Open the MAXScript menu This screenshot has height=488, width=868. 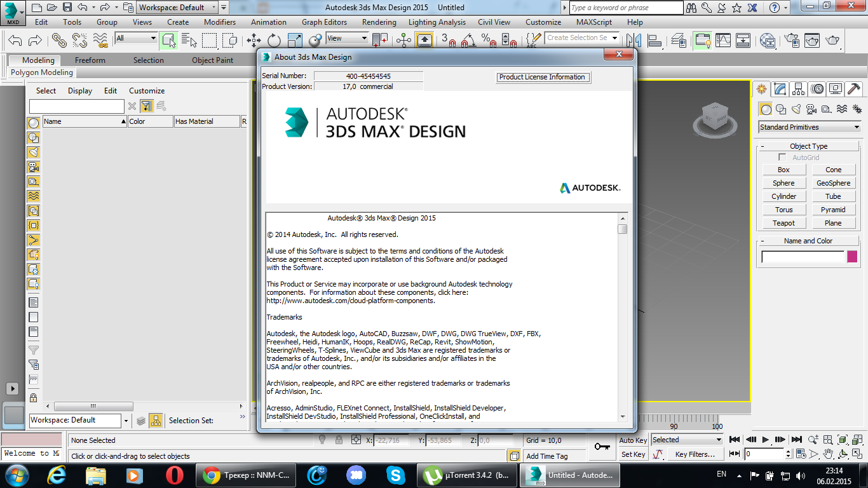[x=594, y=22]
